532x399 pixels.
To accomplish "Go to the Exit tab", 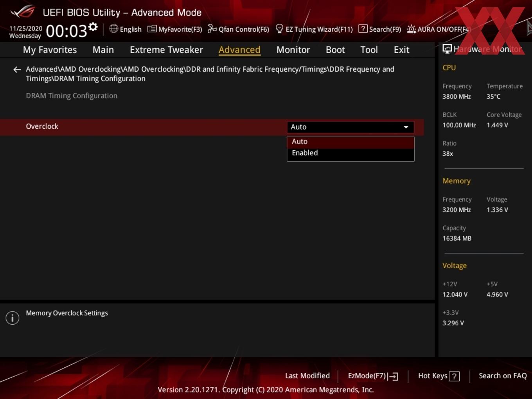I will tap(401, 50).
